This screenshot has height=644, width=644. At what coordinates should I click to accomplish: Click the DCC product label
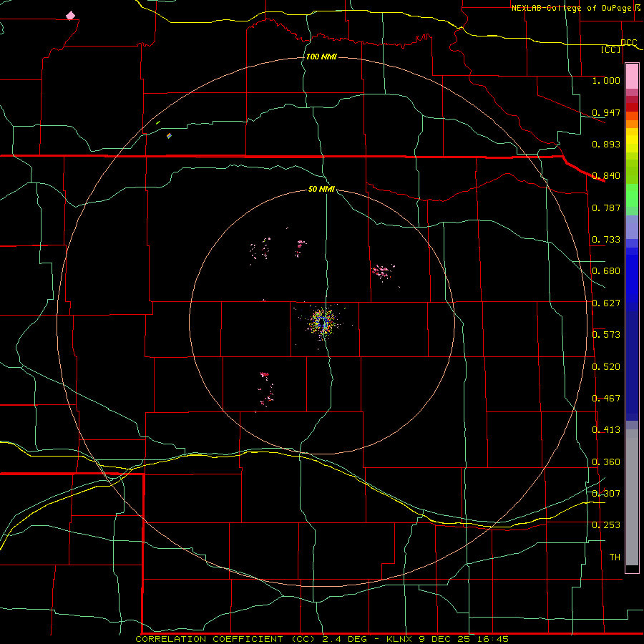(x=628, y=42)
